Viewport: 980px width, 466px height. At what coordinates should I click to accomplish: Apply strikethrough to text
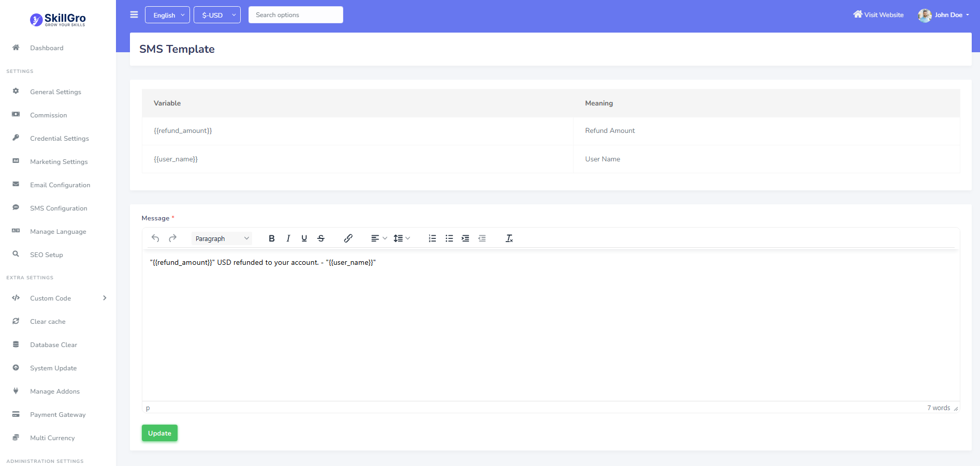(x=321, y=238)
